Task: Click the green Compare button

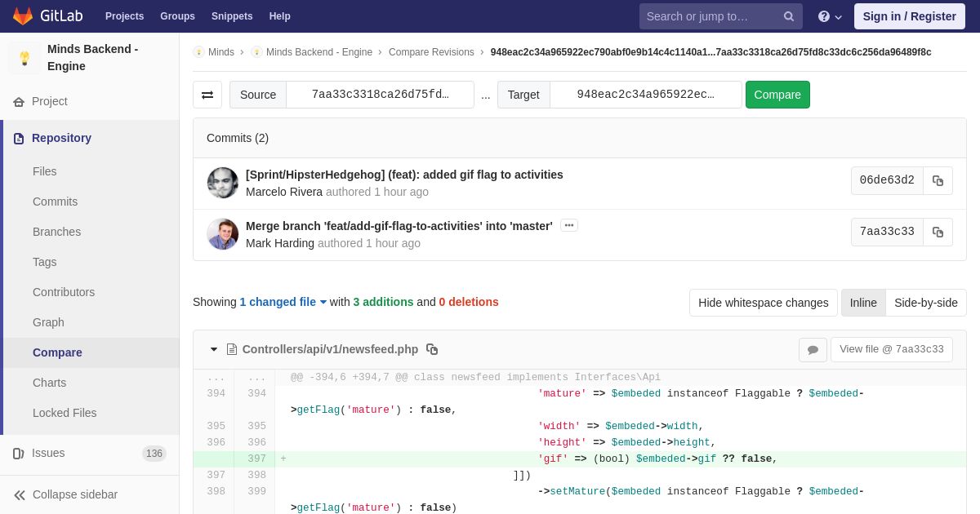Action: [x=777, y=95]
